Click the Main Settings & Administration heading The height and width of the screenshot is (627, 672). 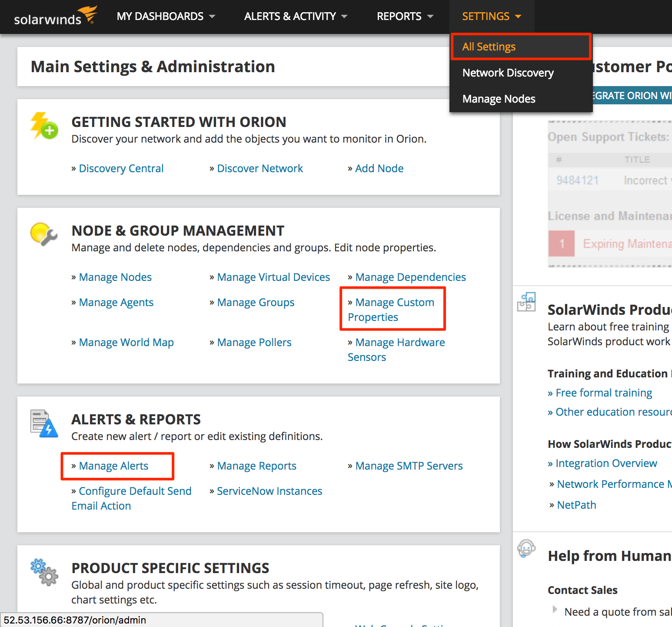pos(153,67)
